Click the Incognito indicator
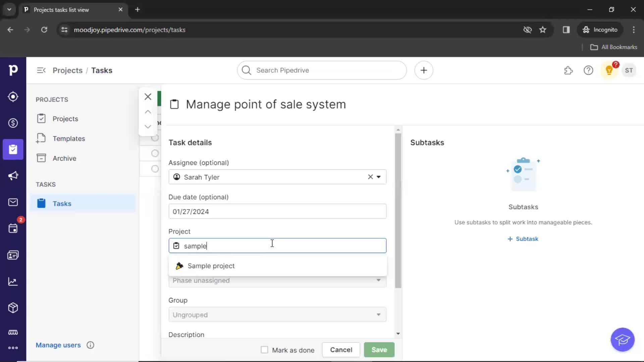Screen dimensions: 644x362 (600, 30)
